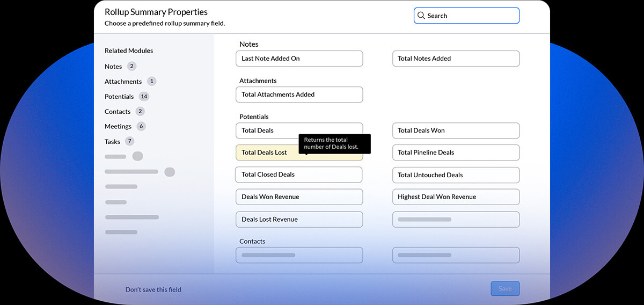Open the Notes related module
Image resolution: width=644 pixels, height=305 pixels.
coord(113,67)
